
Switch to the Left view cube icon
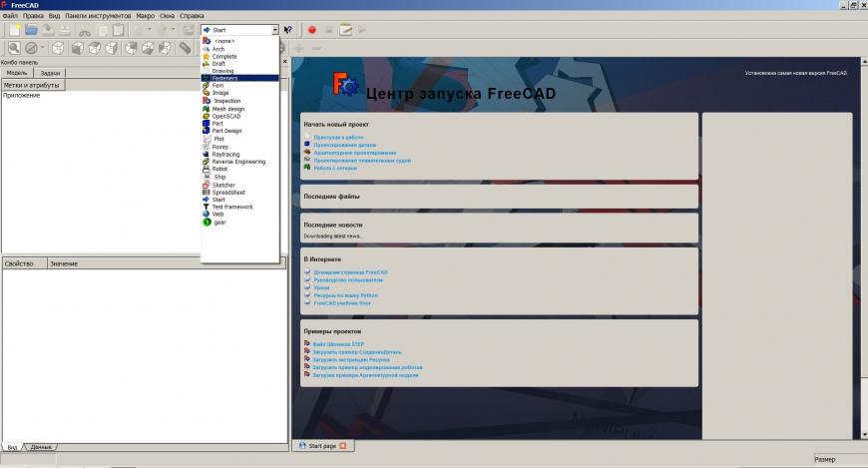click(165, 48)
